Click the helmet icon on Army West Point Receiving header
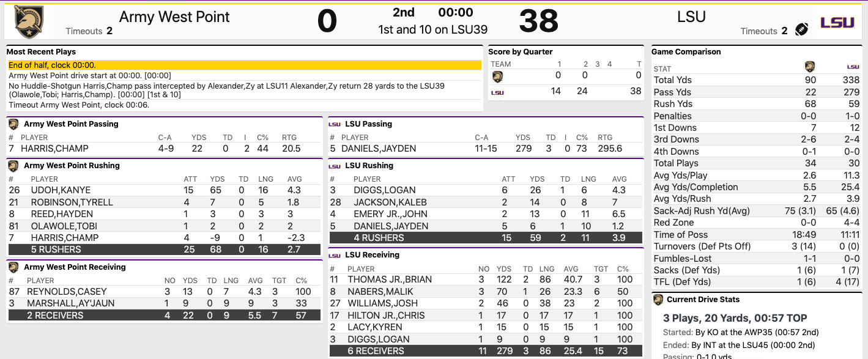The width and height of the screenshot is (868, 359). click(13, 267)
